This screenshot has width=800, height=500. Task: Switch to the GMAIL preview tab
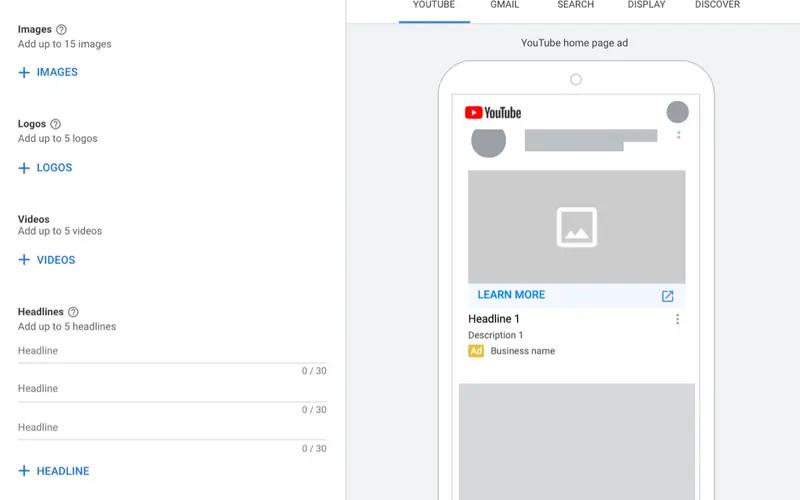505,6
